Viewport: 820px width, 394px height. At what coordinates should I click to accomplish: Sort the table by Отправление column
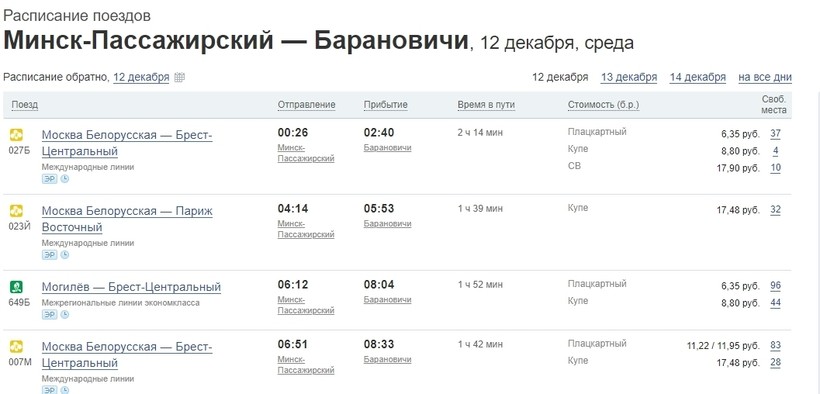coord(306,105)
